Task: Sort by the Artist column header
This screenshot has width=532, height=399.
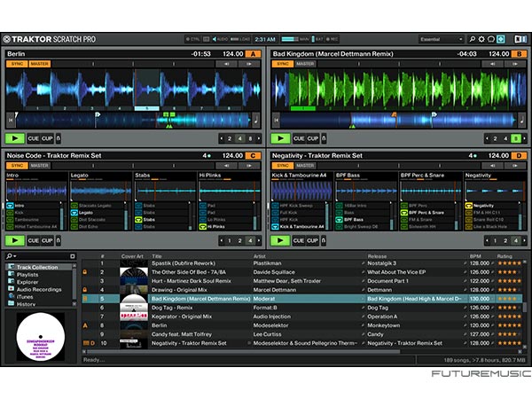Action: 260,256
